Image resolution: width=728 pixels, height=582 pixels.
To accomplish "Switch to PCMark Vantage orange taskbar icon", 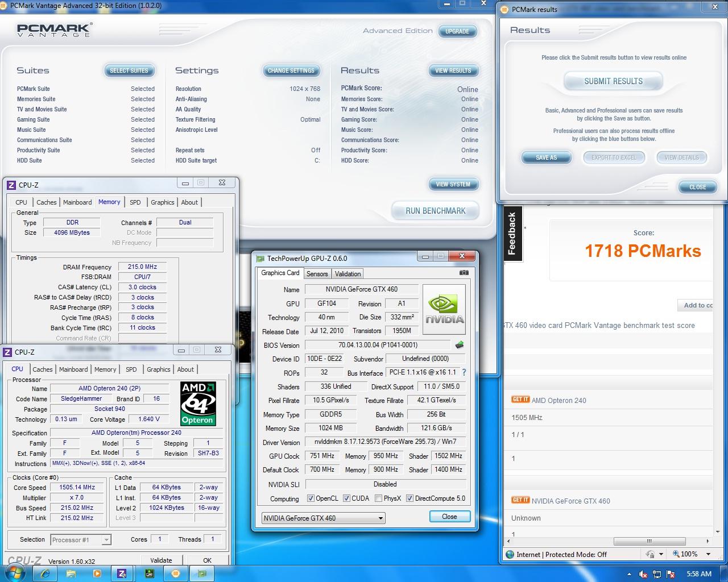I will [176, 573].
